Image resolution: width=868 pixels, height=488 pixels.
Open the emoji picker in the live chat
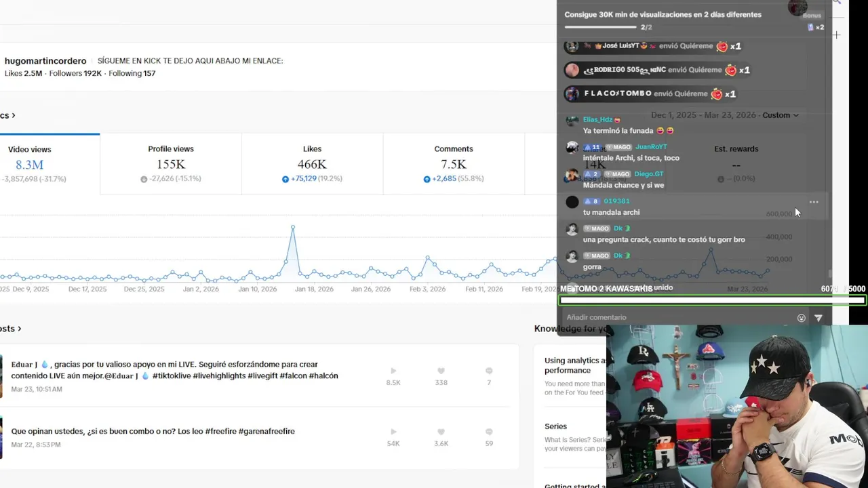(x=802, y=318)
